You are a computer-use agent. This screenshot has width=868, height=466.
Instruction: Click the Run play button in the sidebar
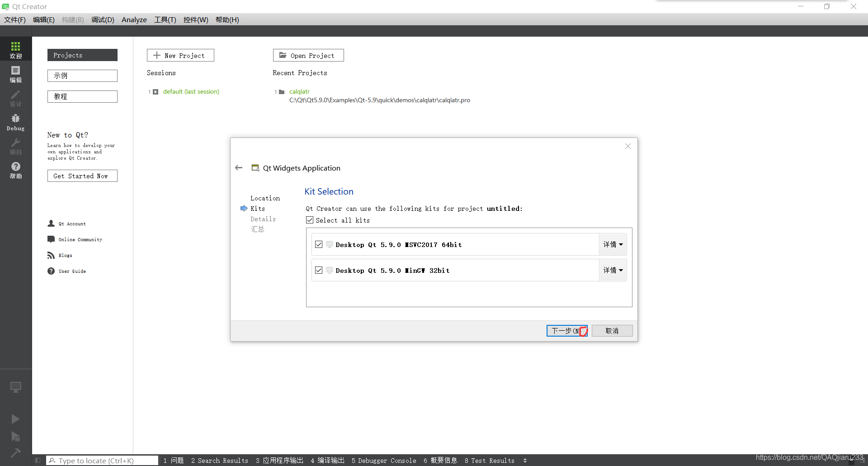click(15, 419)
